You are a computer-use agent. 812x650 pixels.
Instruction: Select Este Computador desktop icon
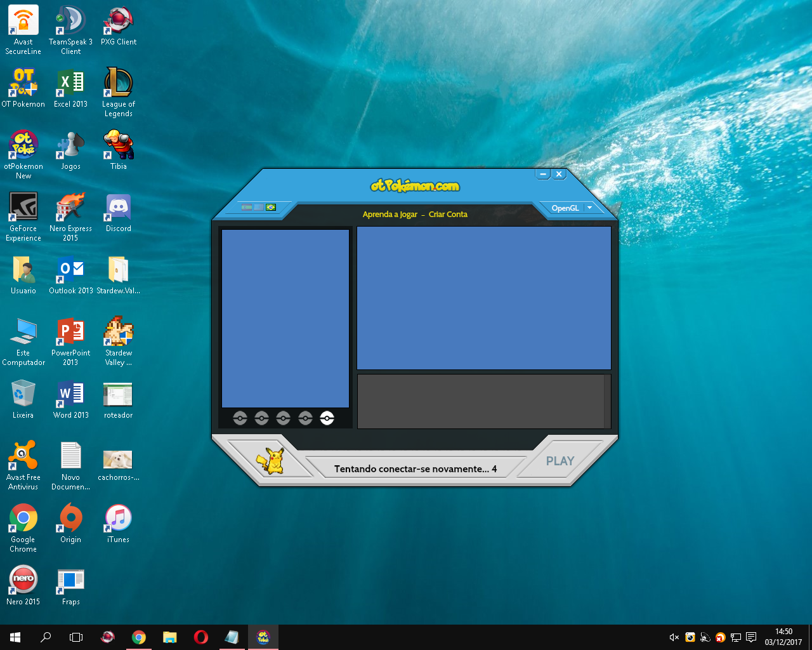(x=23, y=341)
